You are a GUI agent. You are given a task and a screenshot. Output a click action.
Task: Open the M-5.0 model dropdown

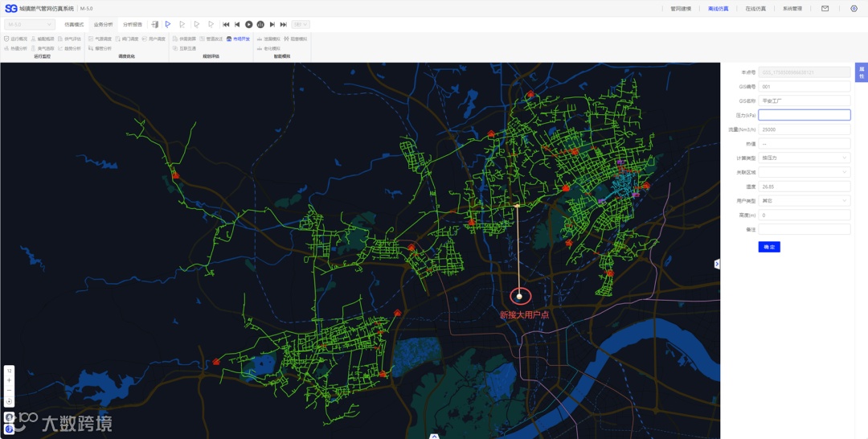pos(30,24)
